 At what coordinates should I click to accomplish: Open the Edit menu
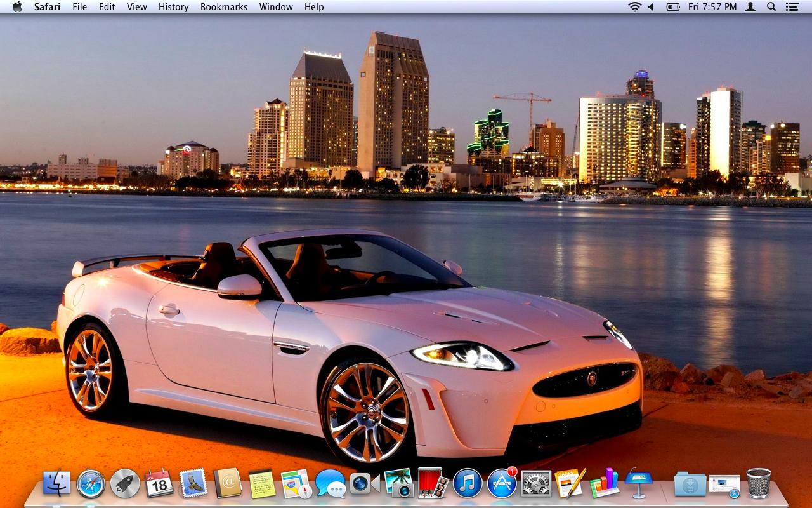[x=107, y=7]
